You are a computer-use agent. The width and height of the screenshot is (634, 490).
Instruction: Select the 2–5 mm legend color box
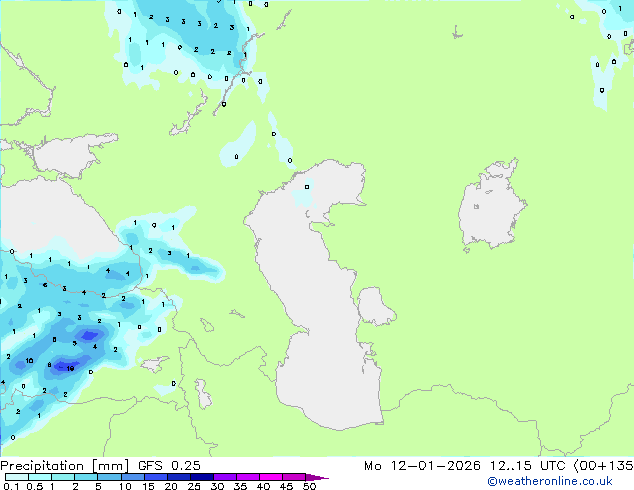[x=86, y=477]
